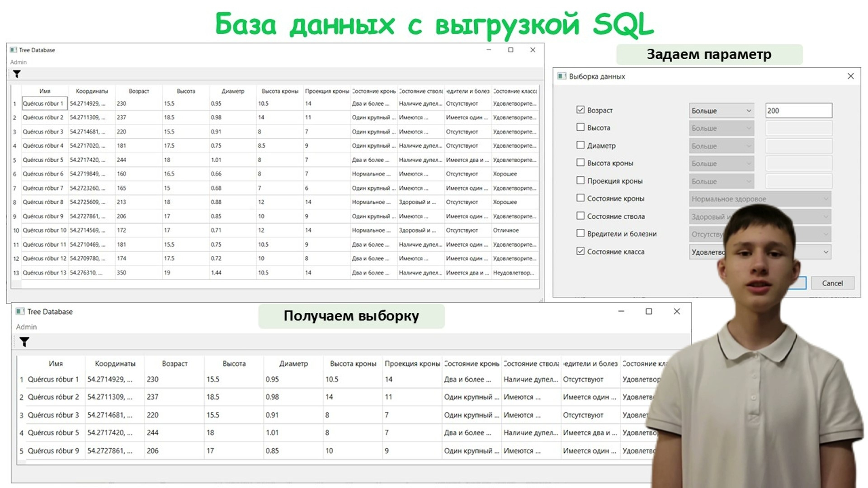This screenshot has width=868, height=488.
Task: Open the filter tool in the bottom Tree Database window
Action: tap(25, 342)
